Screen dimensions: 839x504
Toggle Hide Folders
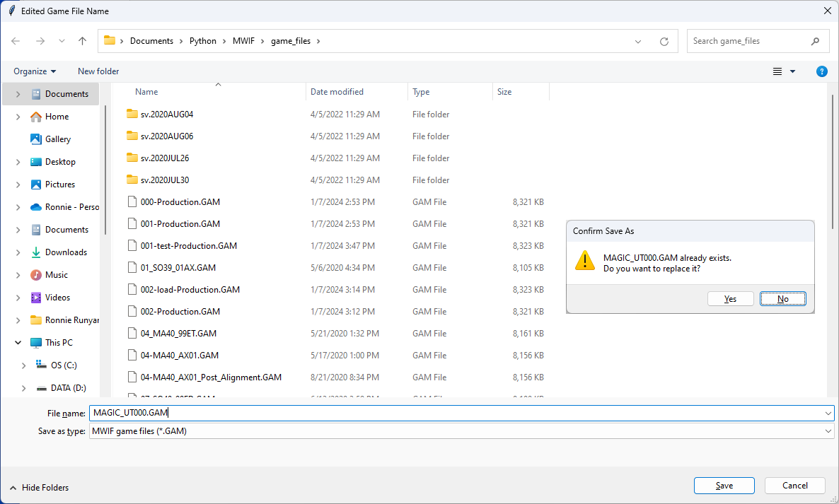(40, 488)
